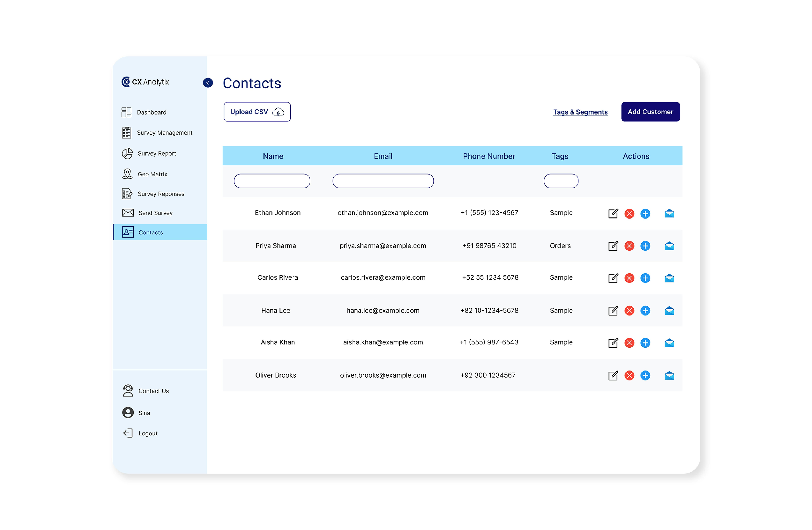Click the CX Analytix logo
This screenshot has height=530, width=812.
[x=145, y=82]
